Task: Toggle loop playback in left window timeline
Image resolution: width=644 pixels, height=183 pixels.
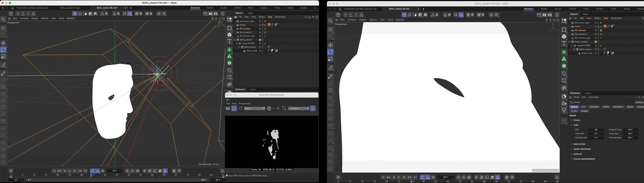Action: coord(92,171)
